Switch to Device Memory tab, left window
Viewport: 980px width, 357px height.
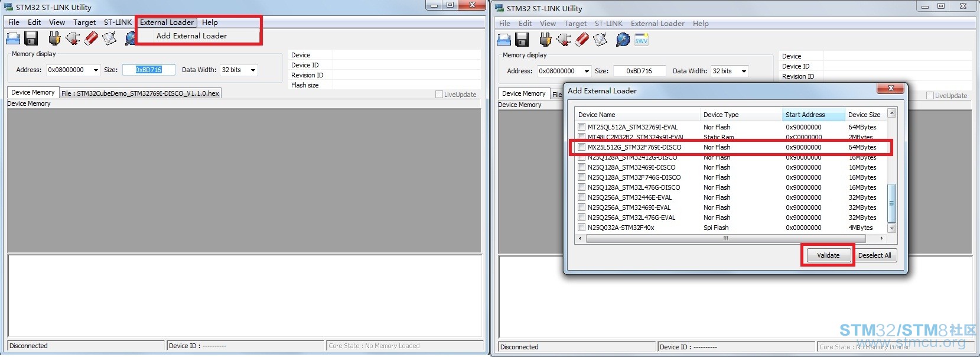32,93
